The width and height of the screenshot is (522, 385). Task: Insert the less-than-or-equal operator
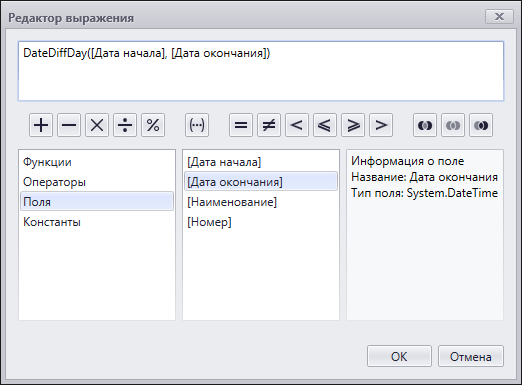click(x=325, y=125)
